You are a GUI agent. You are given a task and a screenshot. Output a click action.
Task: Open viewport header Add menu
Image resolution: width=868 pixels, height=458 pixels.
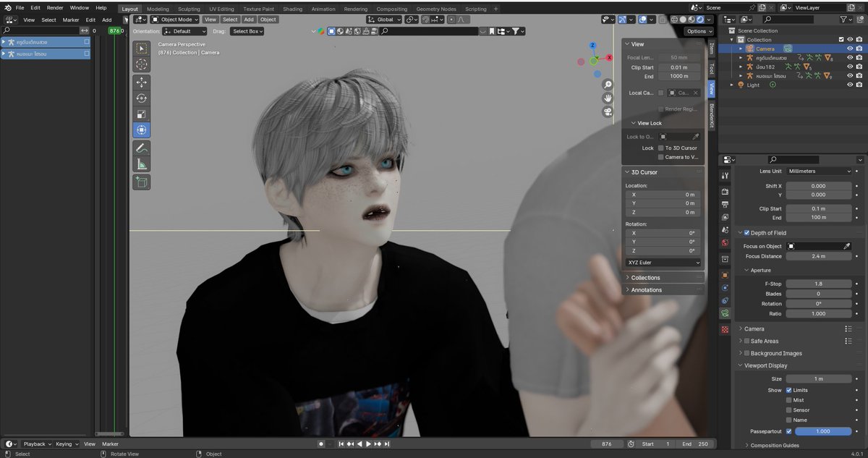tap(249, 20)
